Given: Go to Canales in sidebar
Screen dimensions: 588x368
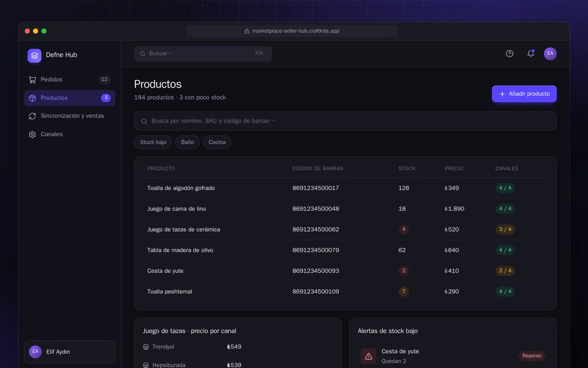Looking at the screenshot, I should 69,134.
